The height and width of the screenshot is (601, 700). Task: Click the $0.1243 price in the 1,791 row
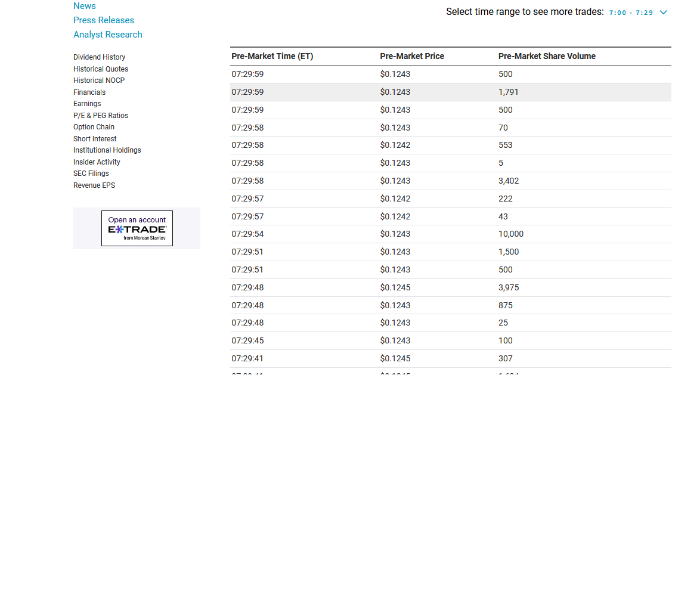[395, 92]
